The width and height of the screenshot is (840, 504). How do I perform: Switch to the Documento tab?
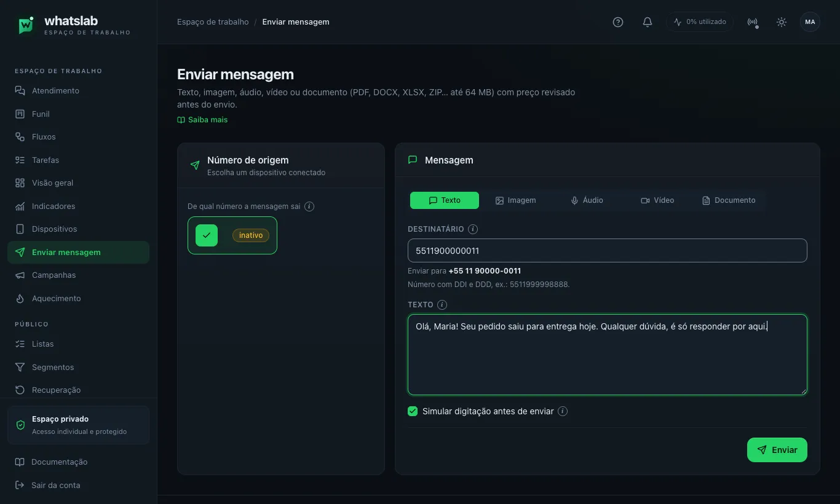tap(729, 200)
